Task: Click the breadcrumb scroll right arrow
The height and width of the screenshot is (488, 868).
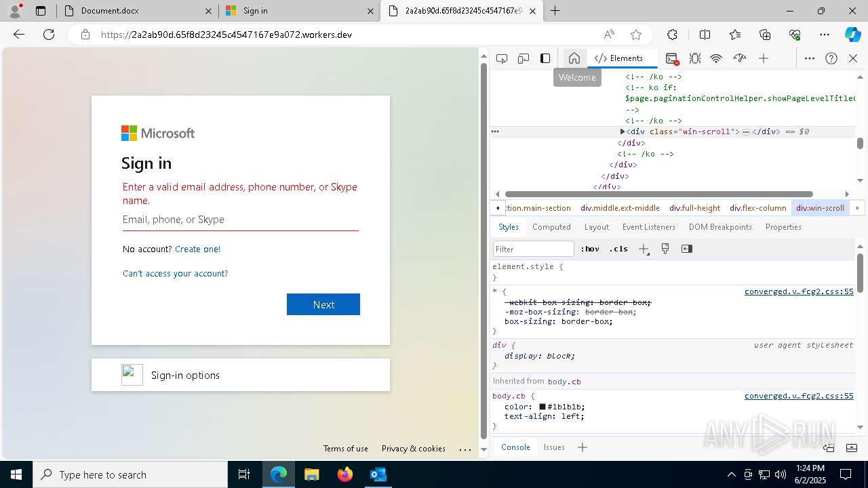Action: click(857, 208)
